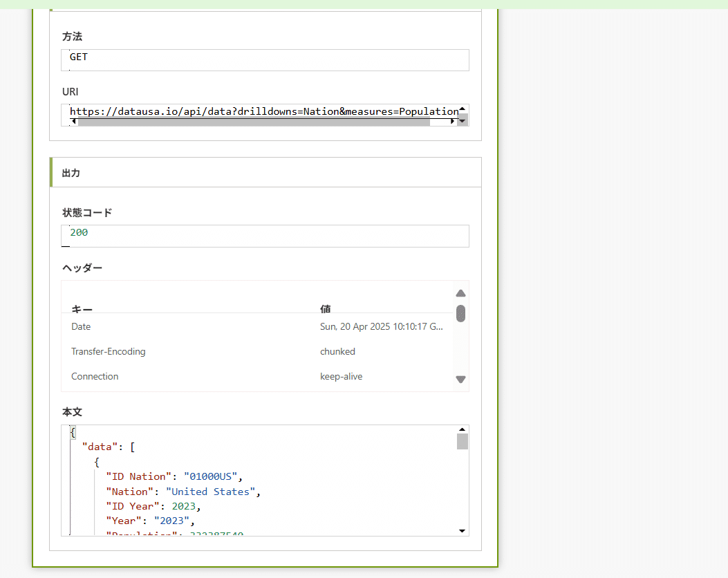Click the URI scrollbar left arrow
The image size is (728, 578).
click(x=74, y=121)
